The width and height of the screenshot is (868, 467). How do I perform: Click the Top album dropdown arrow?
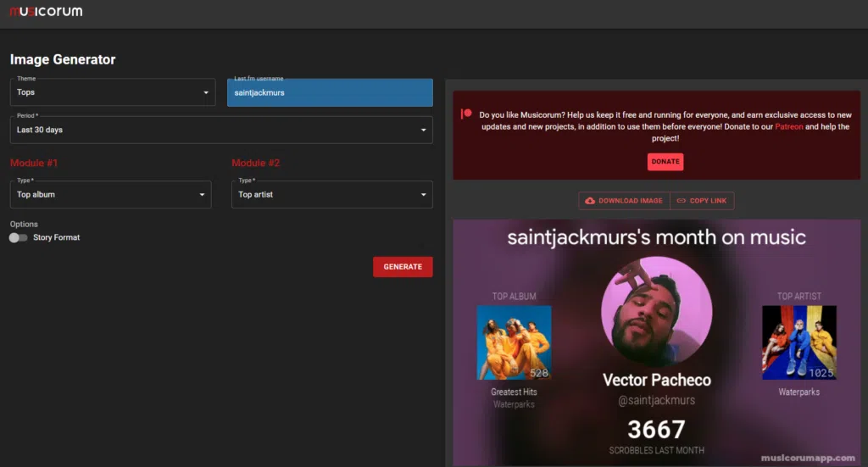(202, 195)
